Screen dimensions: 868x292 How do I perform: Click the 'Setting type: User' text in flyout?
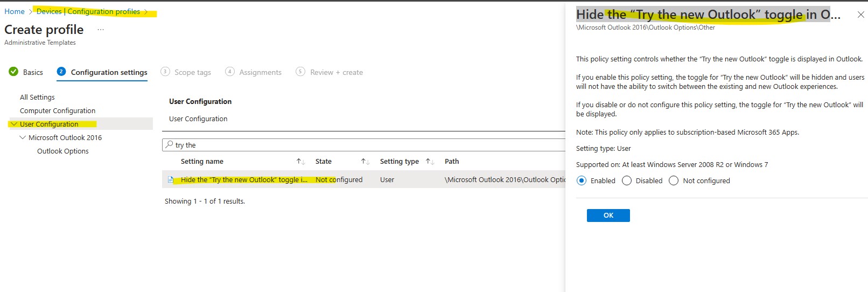(603, 149)
